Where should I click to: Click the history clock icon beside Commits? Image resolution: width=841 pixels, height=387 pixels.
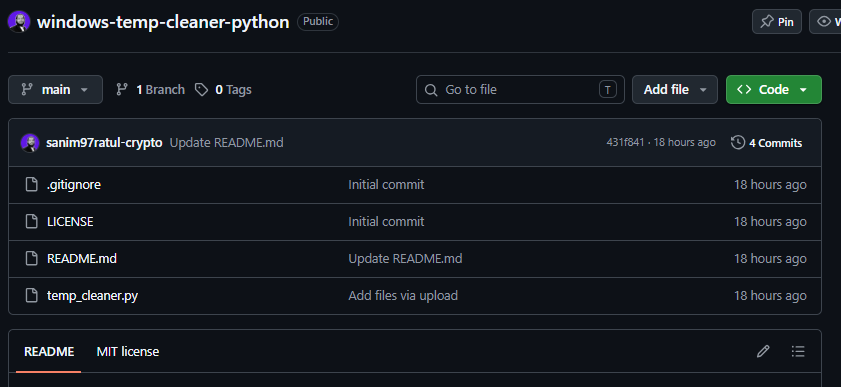pyautogui.click(x=738, y=143)
